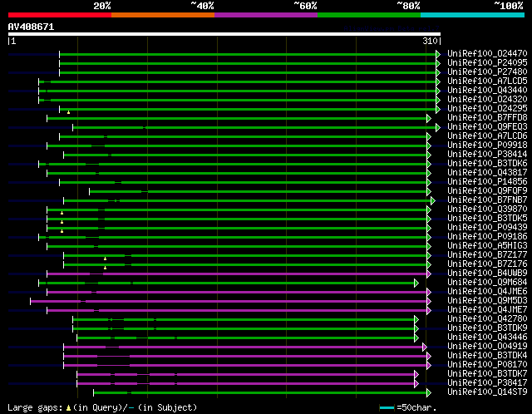The height and width of the screenshot is (414, 532).
Task: Click the purple ~60% identity legend segment
Action: [266, 15]
